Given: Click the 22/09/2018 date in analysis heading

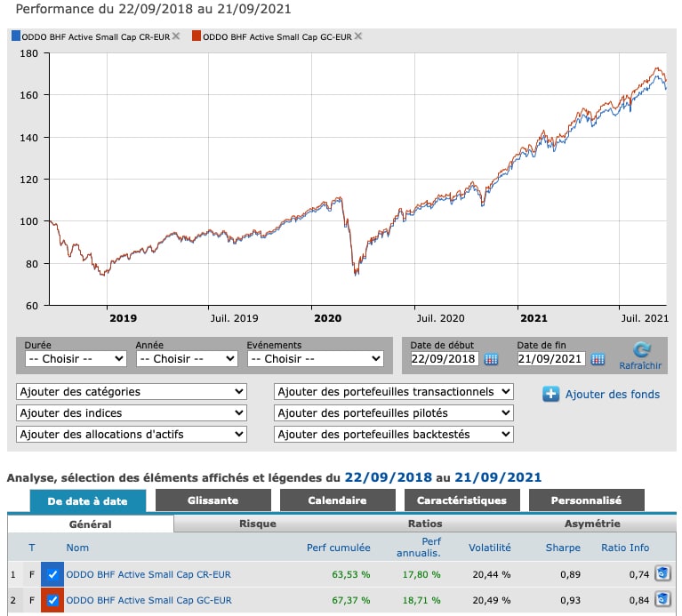Looking at the screenshot, I should pyautogui.click(x=389, y=477).
